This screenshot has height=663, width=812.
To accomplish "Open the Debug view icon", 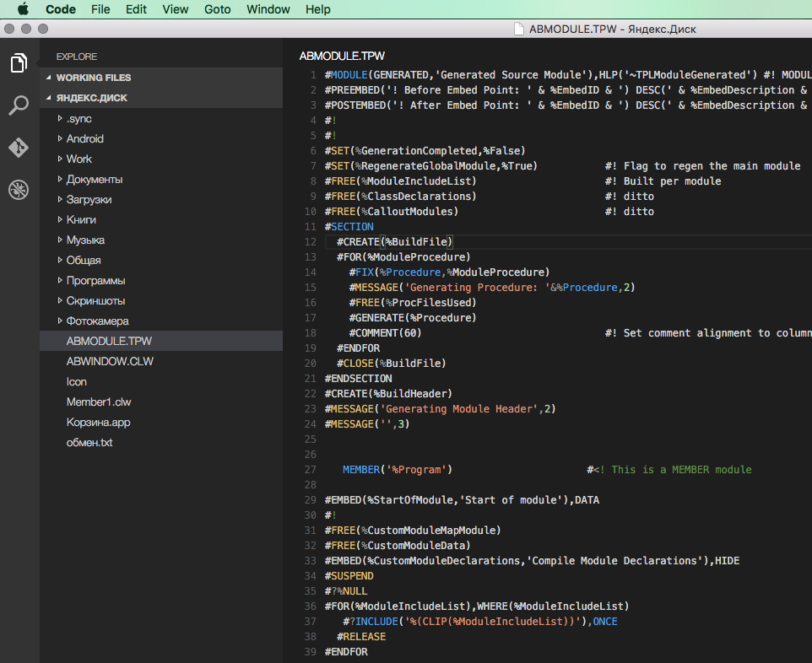I will coord(19,190).
